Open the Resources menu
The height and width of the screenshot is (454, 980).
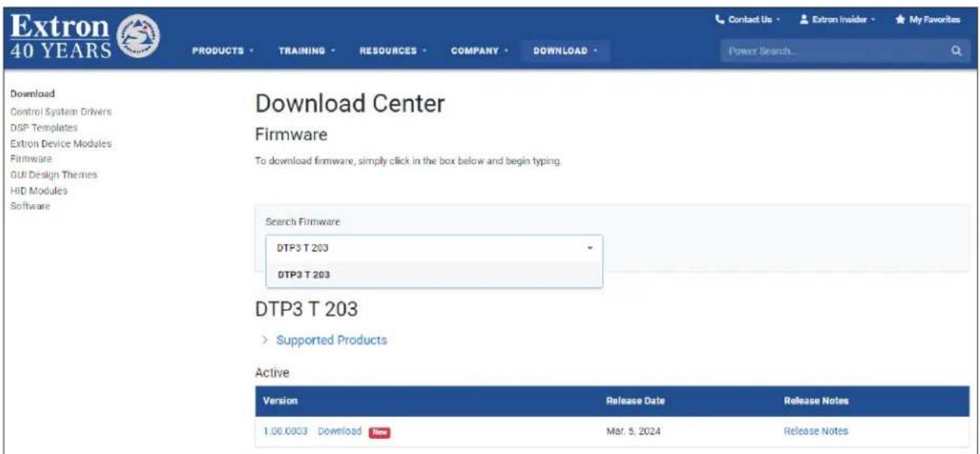(x=394, y=50)
